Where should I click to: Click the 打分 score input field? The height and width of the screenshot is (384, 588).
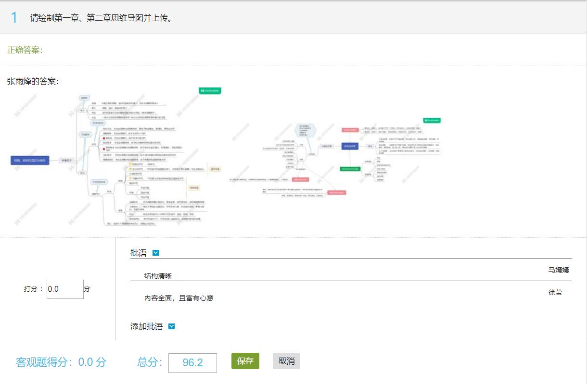pos(65,289)
